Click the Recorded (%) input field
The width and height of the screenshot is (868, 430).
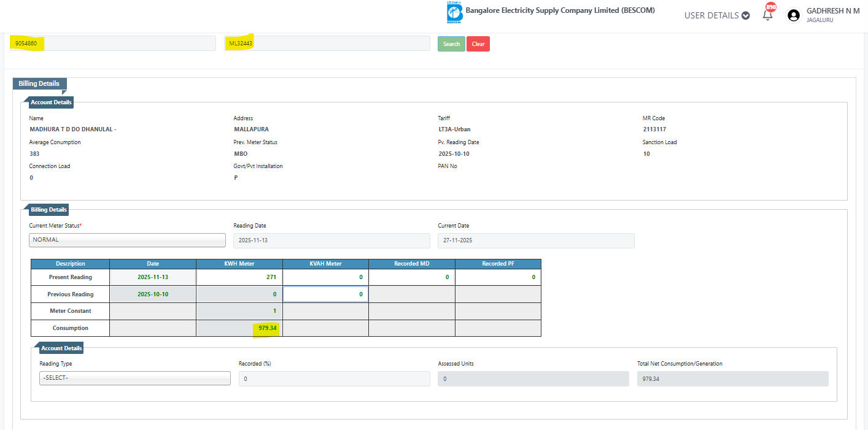pos(334,379)
